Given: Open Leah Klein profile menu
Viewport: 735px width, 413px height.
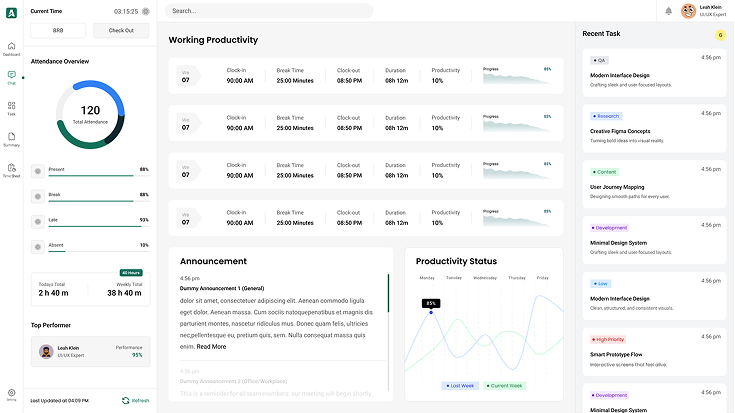Looking at the screenshot, I should pyautogui.click(x=703, y=11).
